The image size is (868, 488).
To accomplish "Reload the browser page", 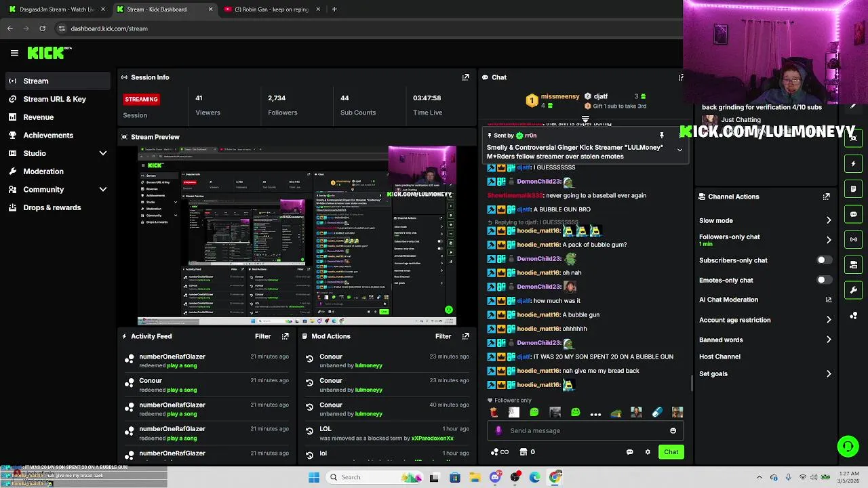I will pos(42,28).
